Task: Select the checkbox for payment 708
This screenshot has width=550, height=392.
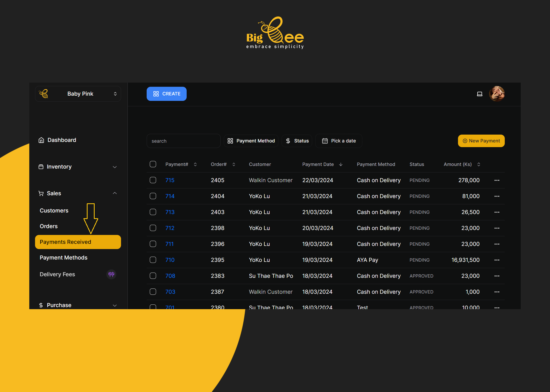Action: 153,276
